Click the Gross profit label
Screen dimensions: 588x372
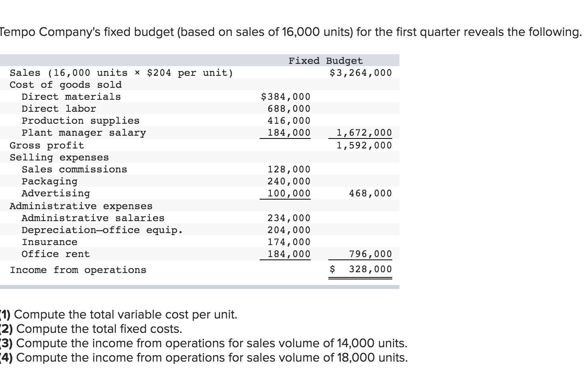(x=47, y=145)
